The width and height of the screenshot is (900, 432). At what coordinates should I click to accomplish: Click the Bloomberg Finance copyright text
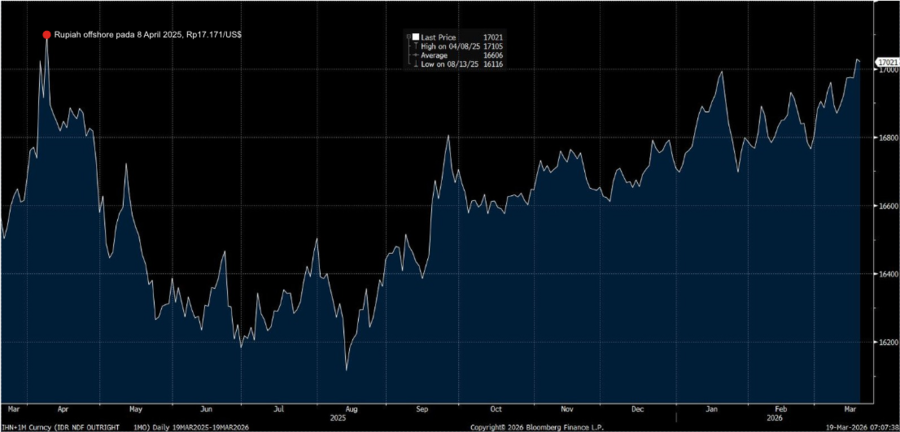tap(534, 427)
